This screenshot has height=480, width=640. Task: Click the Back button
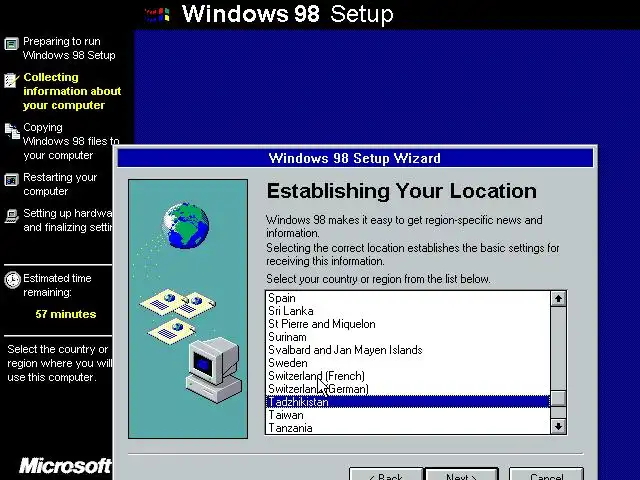point(386,475)
